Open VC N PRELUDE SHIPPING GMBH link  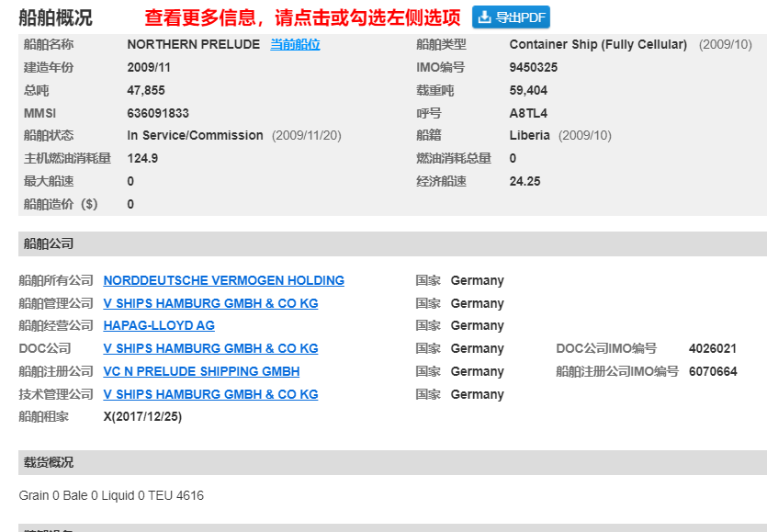(201, 371)
